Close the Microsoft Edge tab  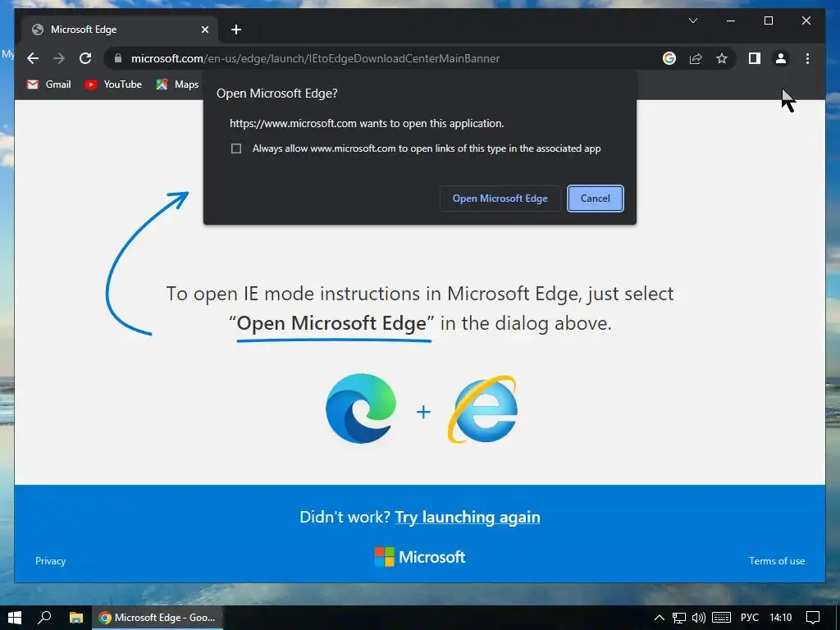point(204,30)
